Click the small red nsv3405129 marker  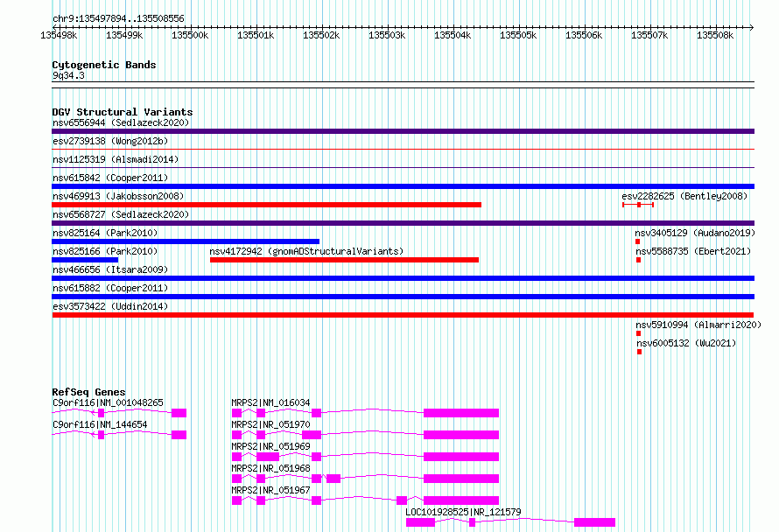pyautogui.click(x=637, y=241)
